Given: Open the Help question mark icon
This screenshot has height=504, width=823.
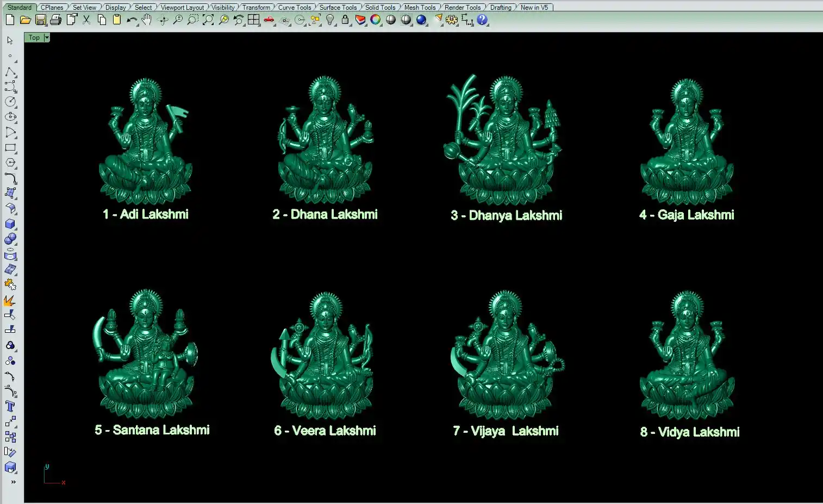Looking at the screenshot, I should click(x=482, y=20).
